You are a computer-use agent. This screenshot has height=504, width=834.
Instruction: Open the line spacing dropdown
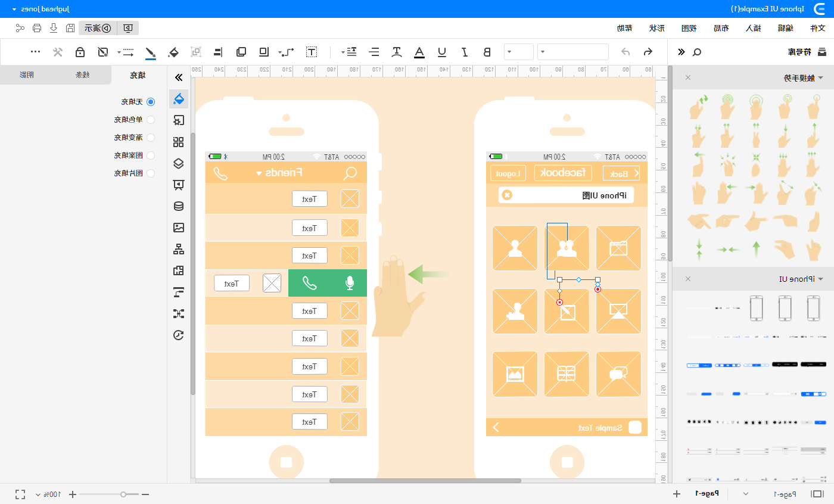coord(350,52)
